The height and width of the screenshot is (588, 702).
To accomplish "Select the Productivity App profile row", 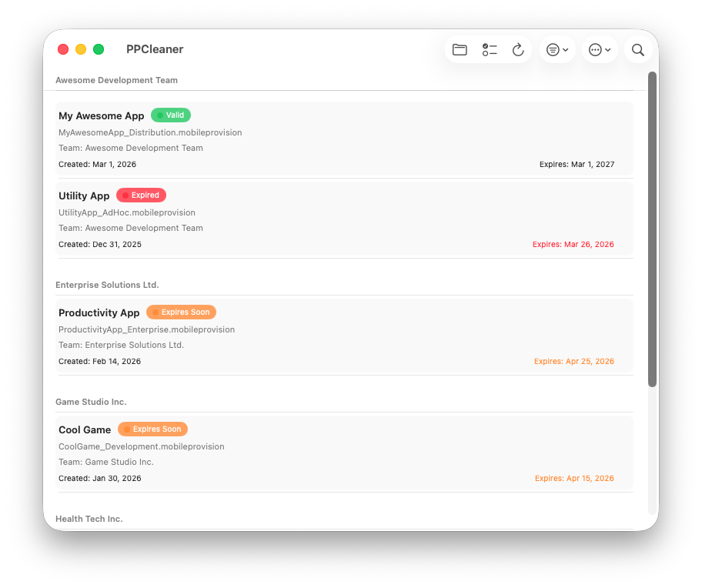I will [343, 336].
